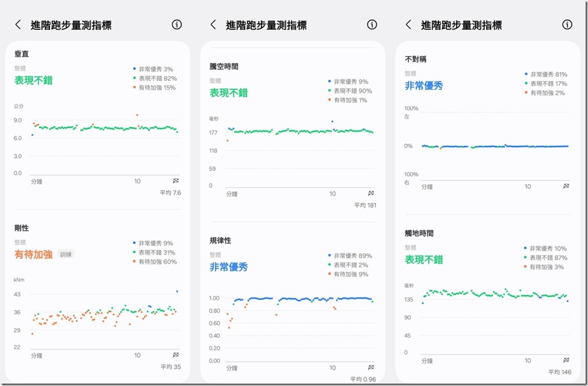Select the 規律性 section heading

tap(220, 241)
